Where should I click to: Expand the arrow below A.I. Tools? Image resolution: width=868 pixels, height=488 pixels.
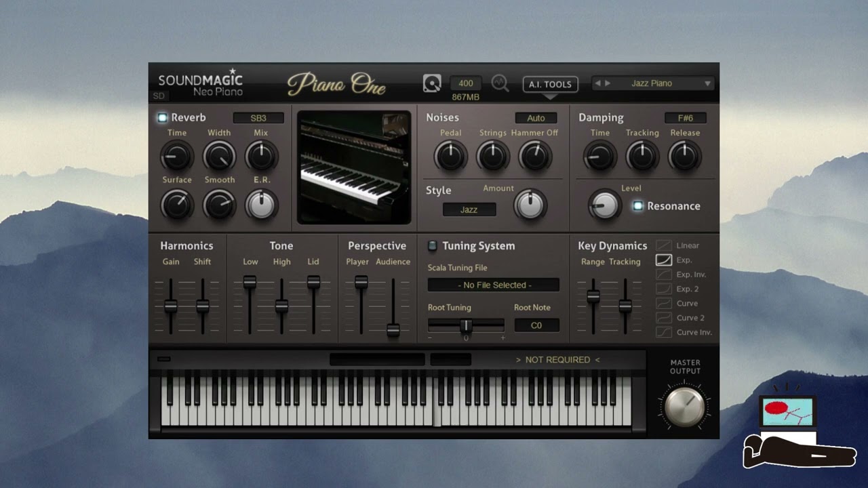[x=550, y=96]
